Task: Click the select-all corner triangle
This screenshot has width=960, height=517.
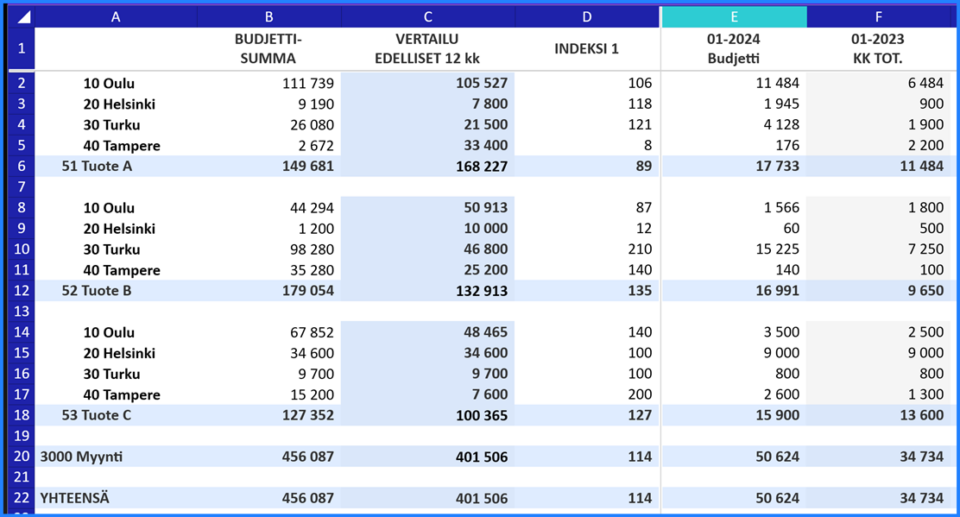Action: pyautogui.click(x=22, y=17)
